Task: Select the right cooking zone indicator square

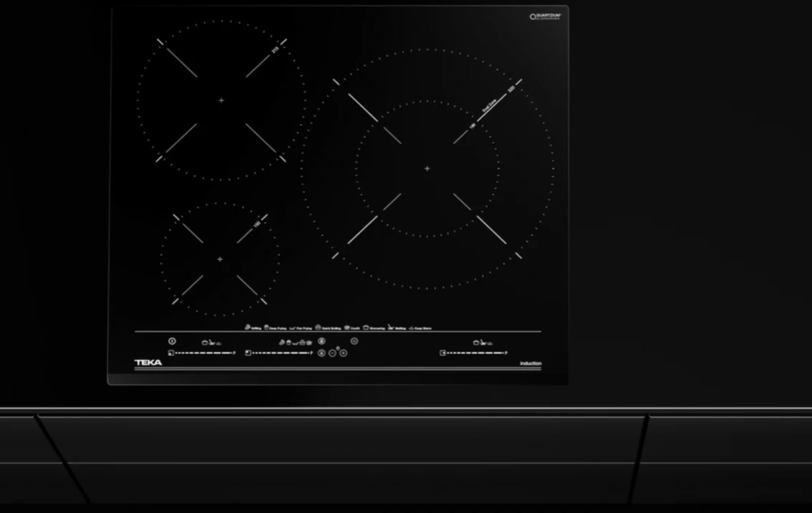Action: pyautogui.click(x=442, y=352)
